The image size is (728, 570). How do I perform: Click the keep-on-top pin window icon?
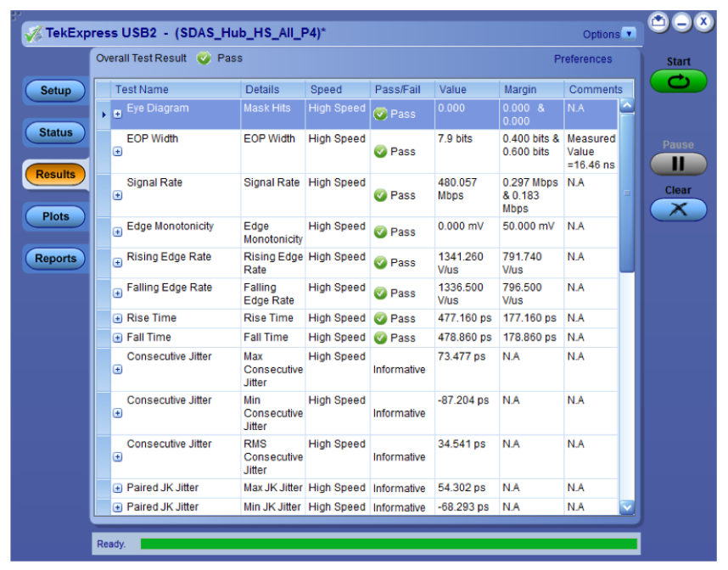(658, 21)
